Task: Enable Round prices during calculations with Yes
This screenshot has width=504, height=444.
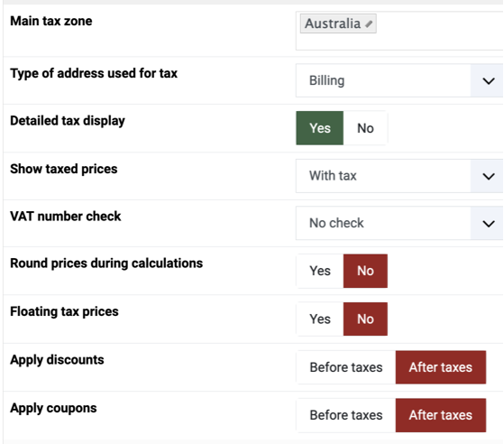Action: (x=320, y=271)
